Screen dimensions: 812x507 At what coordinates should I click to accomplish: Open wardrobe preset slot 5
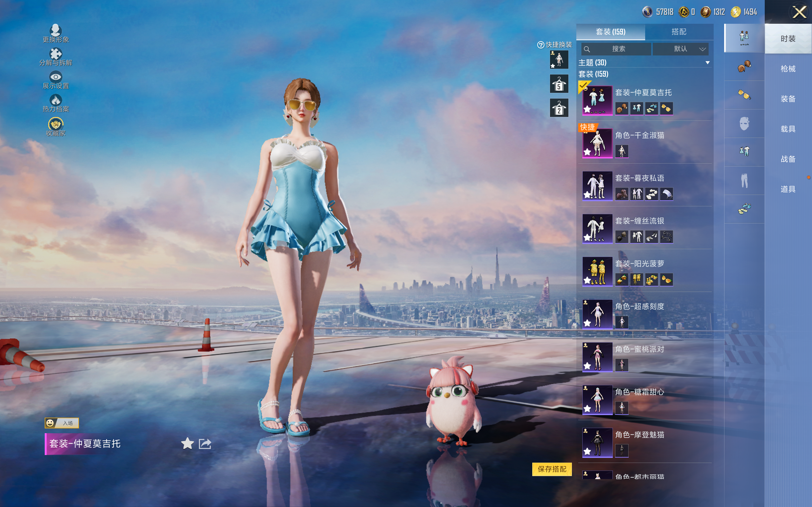(559, 84)
